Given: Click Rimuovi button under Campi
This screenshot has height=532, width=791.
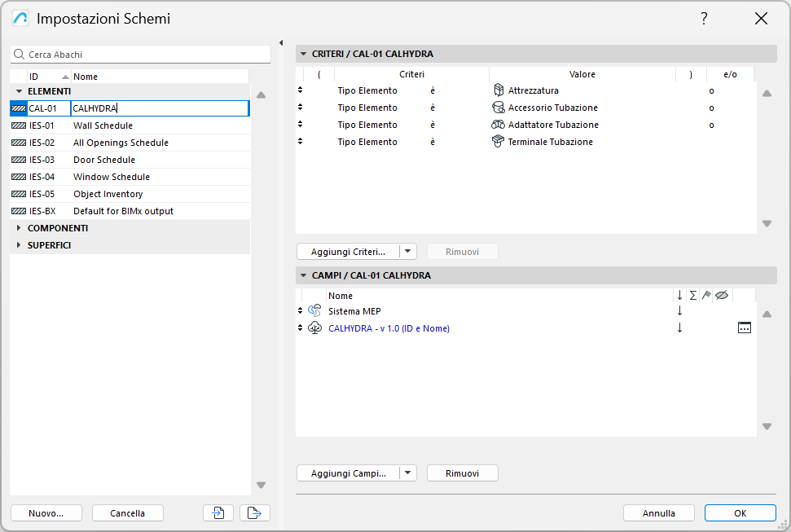Looking at the screenshot, I should pos(462,473).
